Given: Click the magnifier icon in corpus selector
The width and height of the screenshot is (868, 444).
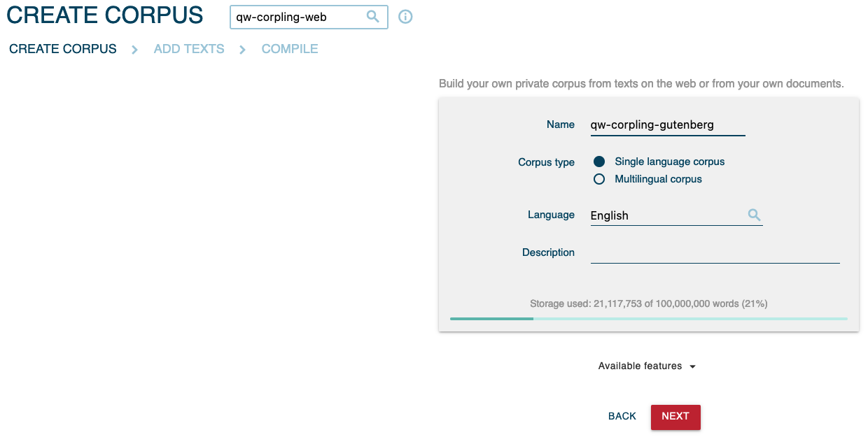Looking at the screenshot, I should pyautogui.click(x=373, y=17).
